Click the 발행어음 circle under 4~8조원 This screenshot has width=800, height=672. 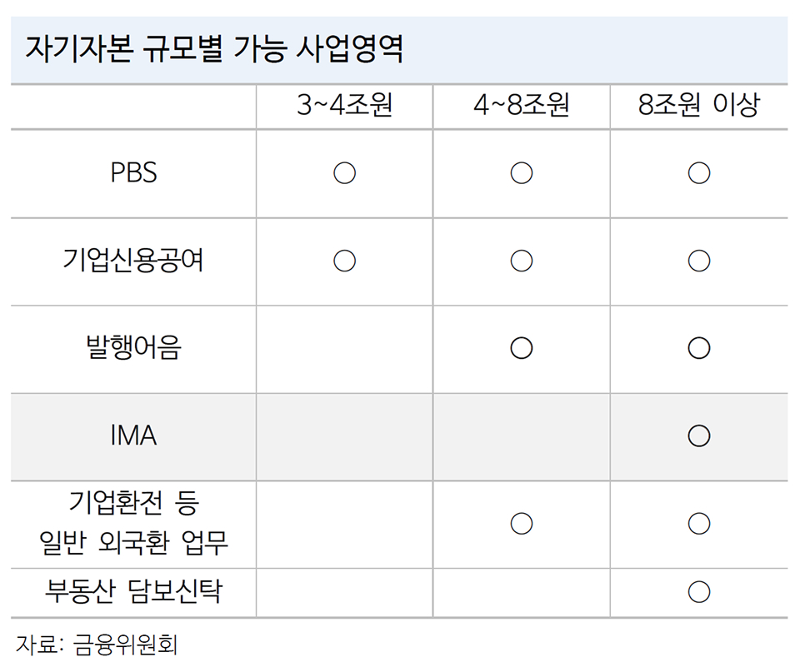point(522,348)
